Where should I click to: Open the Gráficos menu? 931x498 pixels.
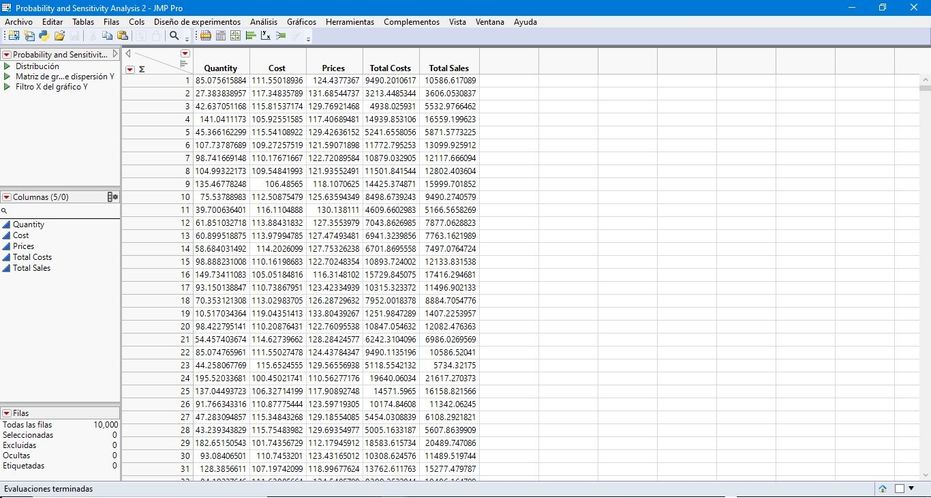click(302, 22)
